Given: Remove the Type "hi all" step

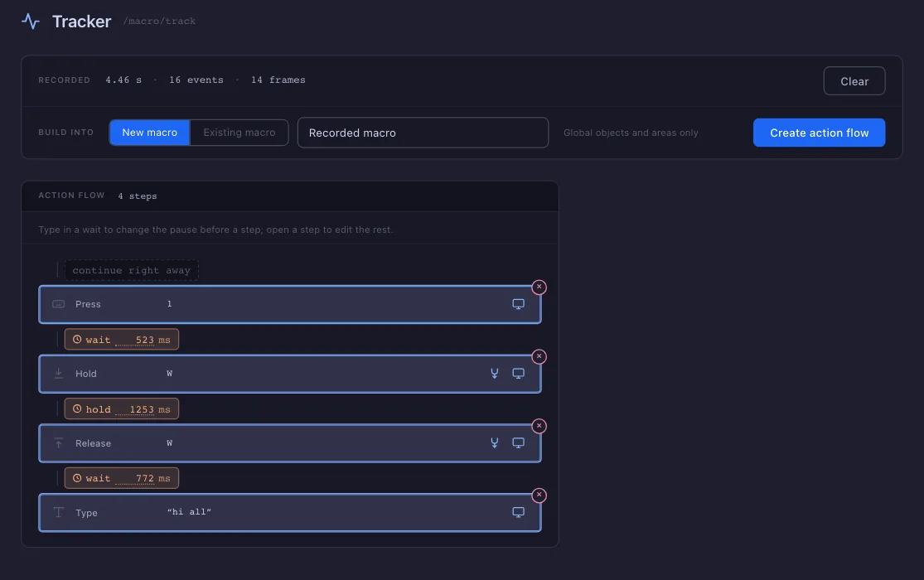Looking at the screenshot, I should coord(539,495).
